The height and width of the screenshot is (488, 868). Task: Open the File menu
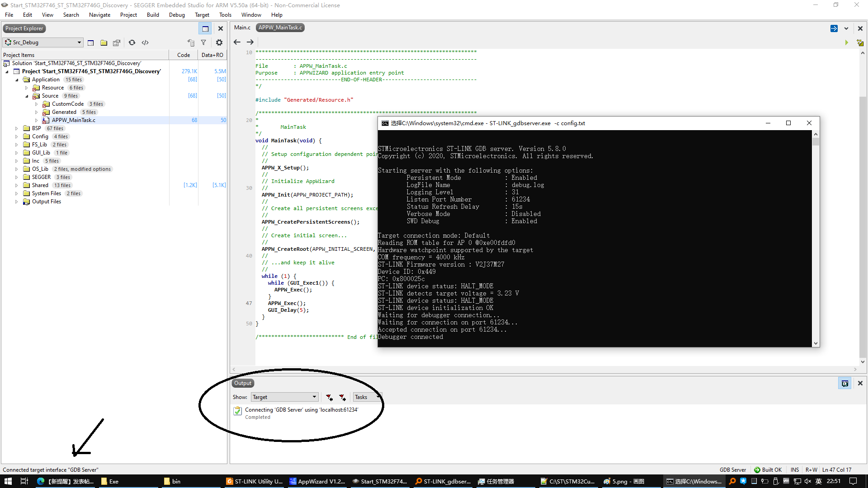point(9,15)
